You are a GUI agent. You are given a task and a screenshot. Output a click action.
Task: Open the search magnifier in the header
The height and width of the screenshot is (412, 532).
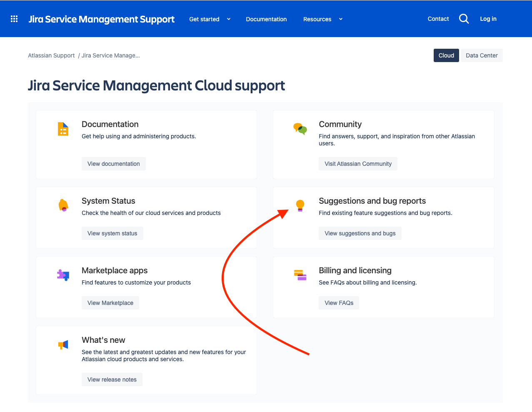point(464,19)
